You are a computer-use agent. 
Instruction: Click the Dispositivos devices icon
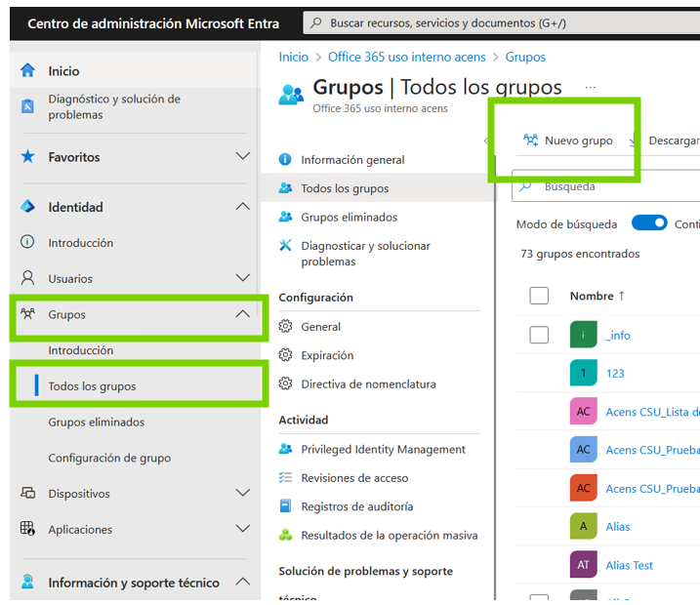[x=27, y=493]
